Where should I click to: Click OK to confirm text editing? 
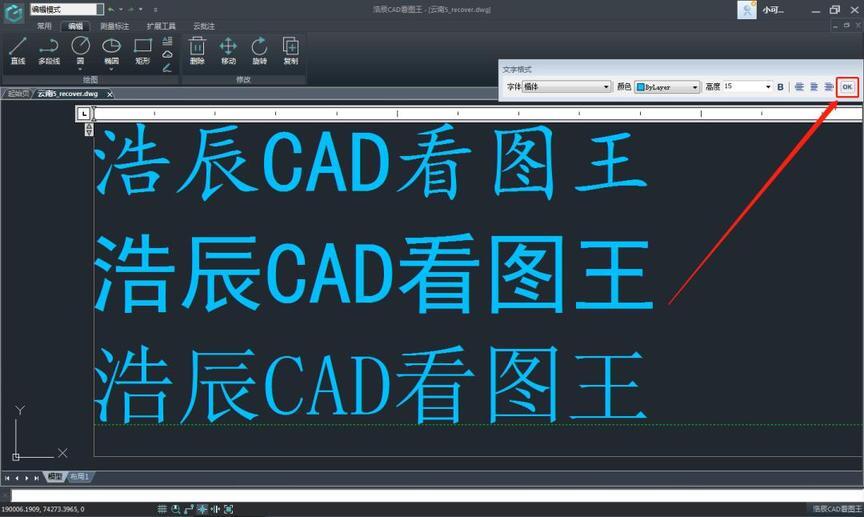[847, 87]
